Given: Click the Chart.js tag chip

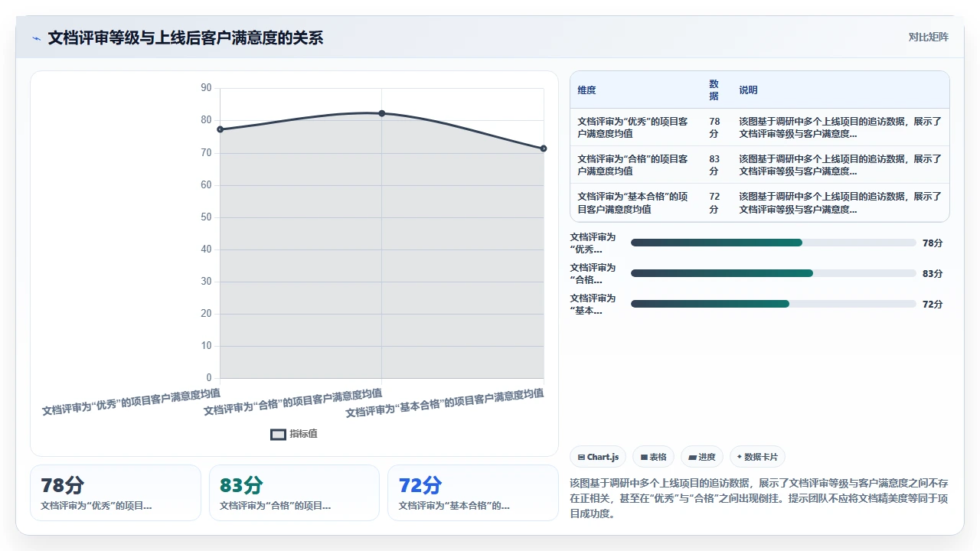Looking at the screenshot, I should click(x=598, y=457).
